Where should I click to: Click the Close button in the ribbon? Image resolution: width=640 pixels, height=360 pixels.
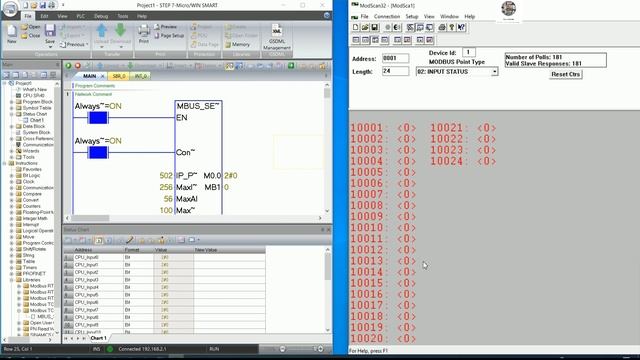tap(31, 36)
